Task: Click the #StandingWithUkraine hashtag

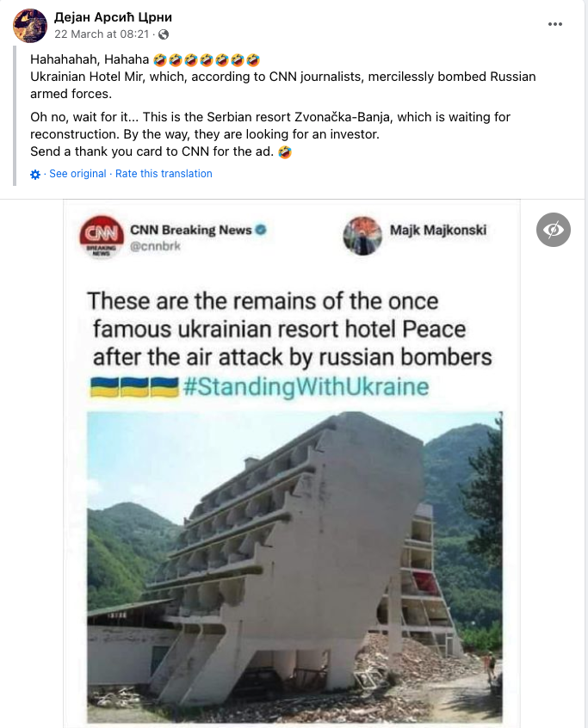Action: (306, 386)
